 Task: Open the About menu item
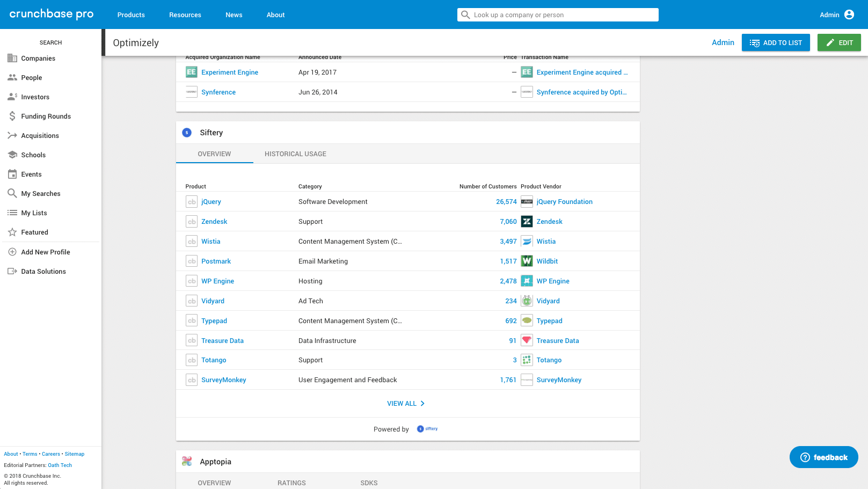(x=275, y=14)
